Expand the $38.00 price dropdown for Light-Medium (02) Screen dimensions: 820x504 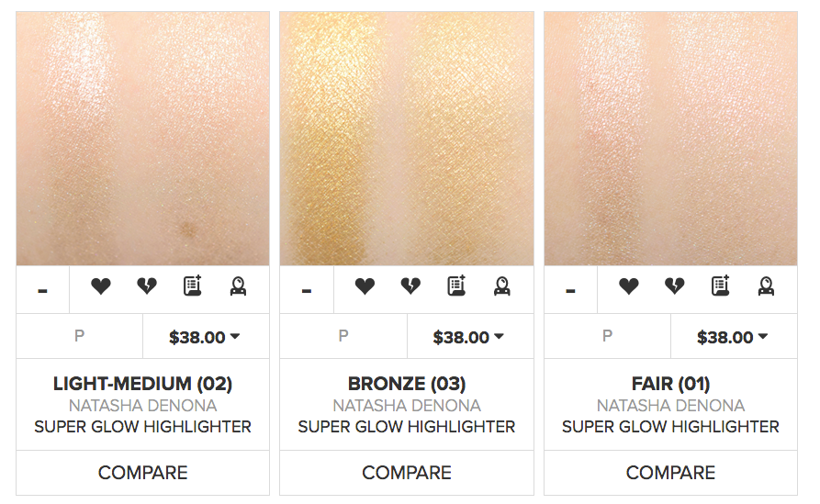[x=206, y=337]
